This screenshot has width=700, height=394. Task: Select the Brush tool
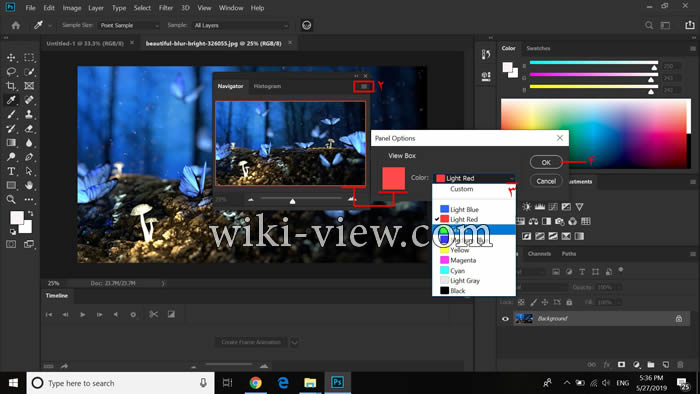click(x=11, y=114)
